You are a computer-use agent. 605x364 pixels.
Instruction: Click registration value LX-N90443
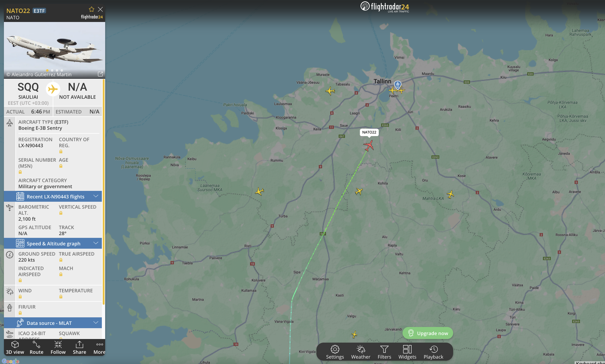(x=31, y=145)
